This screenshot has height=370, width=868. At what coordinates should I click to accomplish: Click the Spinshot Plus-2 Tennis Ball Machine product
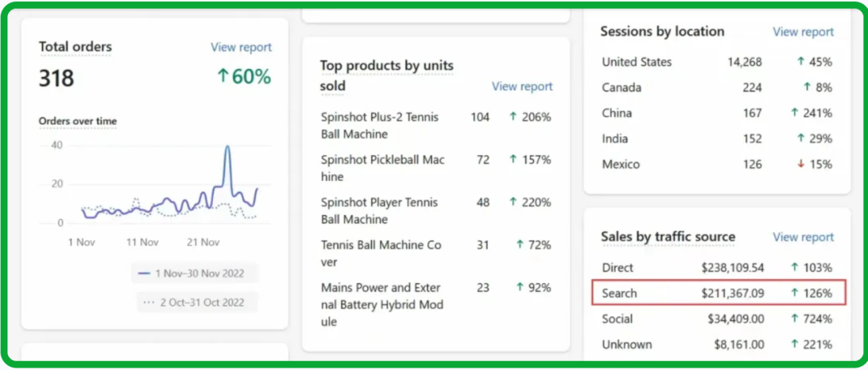pyautogui.click(x=379, y=125)
